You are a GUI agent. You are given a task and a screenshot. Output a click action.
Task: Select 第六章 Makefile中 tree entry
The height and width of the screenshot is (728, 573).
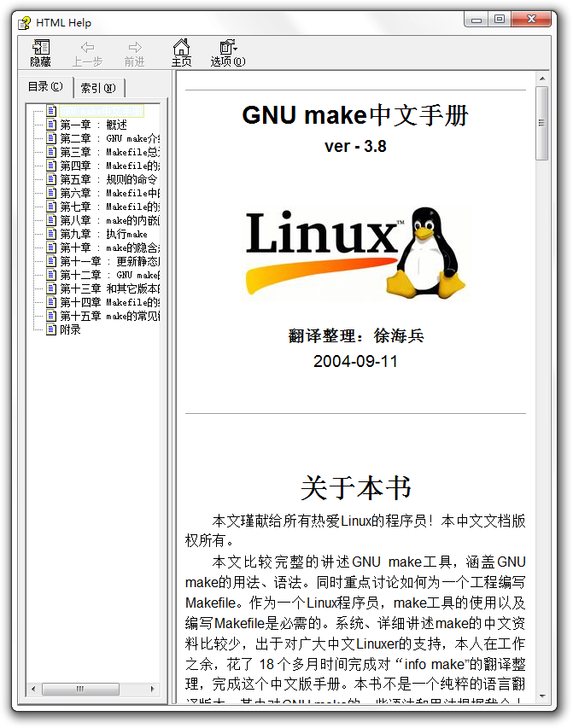[109, 193]
